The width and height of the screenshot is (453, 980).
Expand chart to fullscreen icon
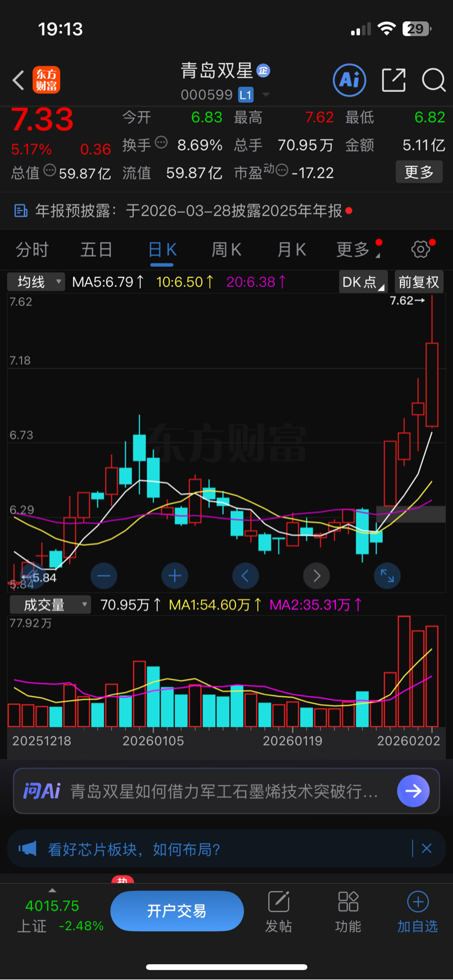pyautogui.click(x=387, y=576)
